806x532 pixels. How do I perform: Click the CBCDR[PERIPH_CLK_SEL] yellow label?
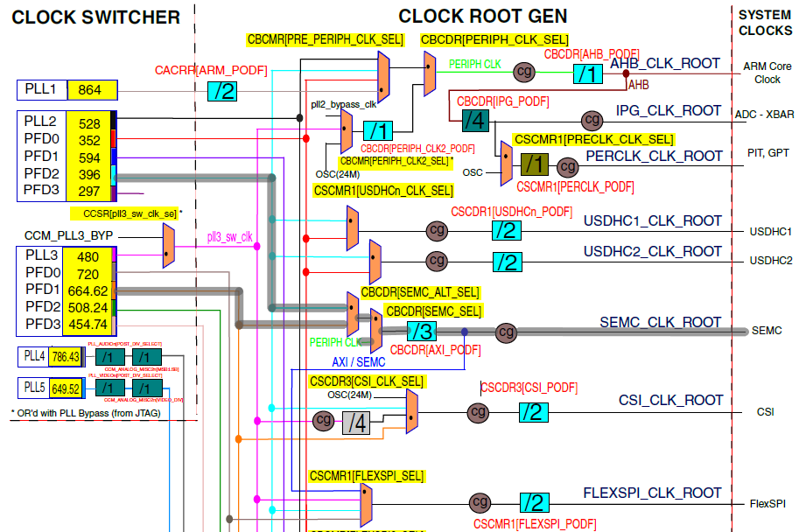(x=494, y=40)
